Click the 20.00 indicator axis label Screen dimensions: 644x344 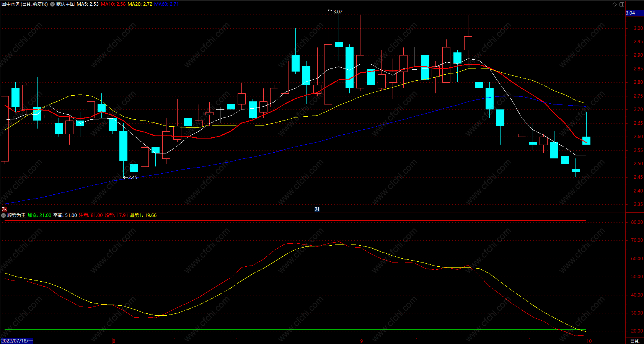point(637,331)
